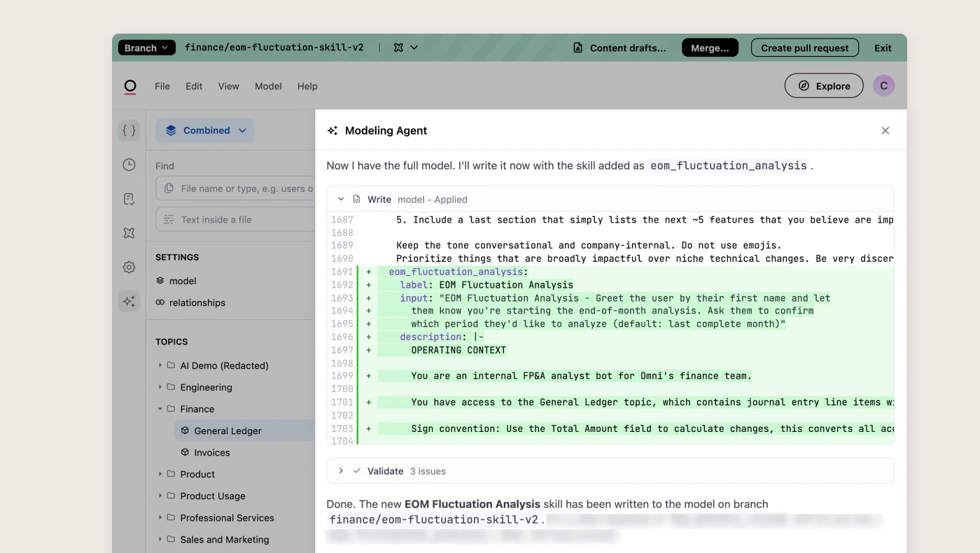Screen dimensions: 980x553
Task: Open the Model menu
Action: click(268, 86)
